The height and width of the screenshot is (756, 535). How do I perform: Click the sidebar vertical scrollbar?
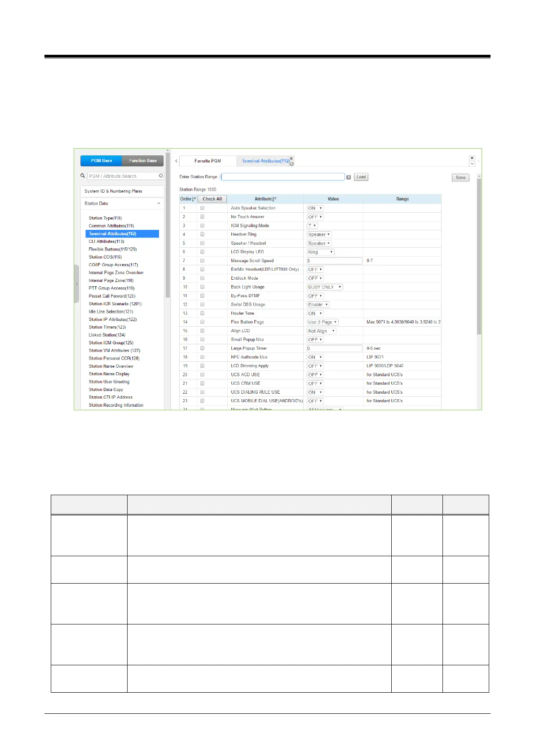pos(168,224)
